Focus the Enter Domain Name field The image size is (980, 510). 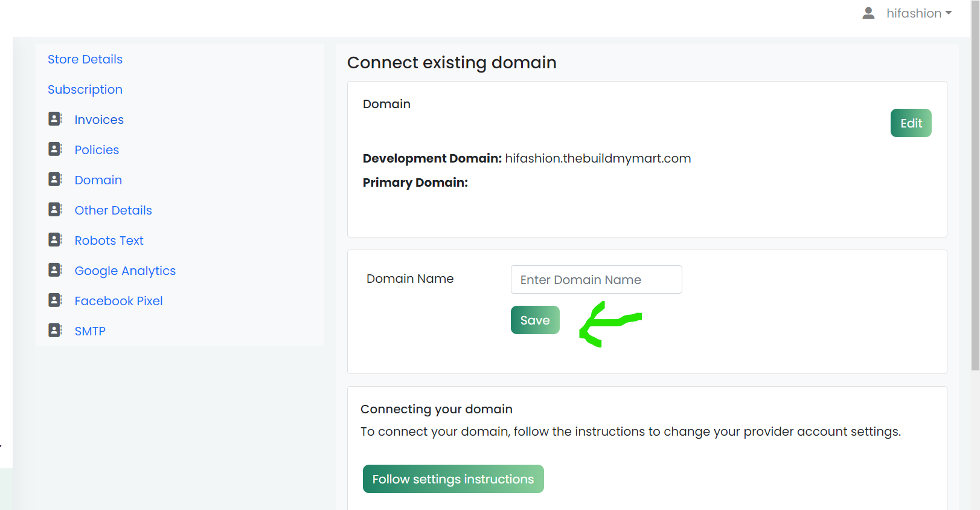596,279
